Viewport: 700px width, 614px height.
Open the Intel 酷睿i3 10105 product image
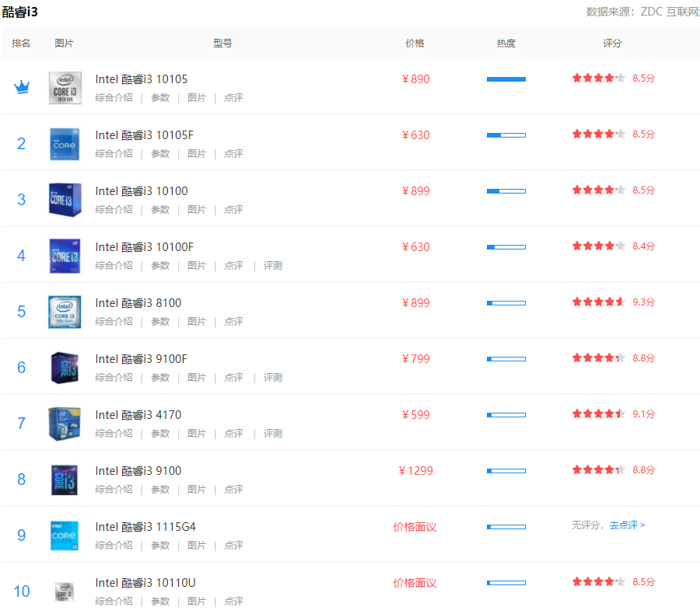click(65, 88)
